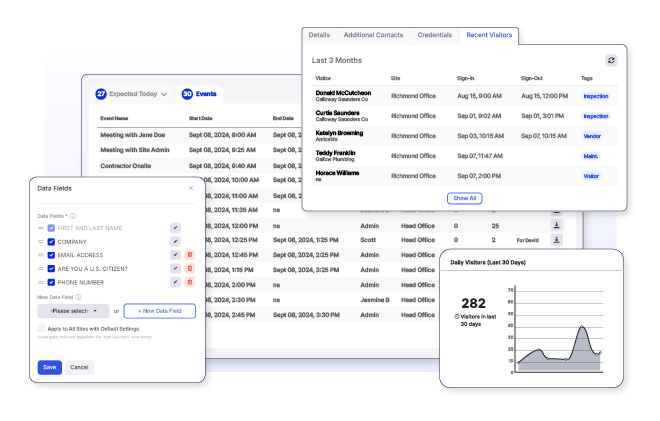Download the 12:00 PM event row

556,225
